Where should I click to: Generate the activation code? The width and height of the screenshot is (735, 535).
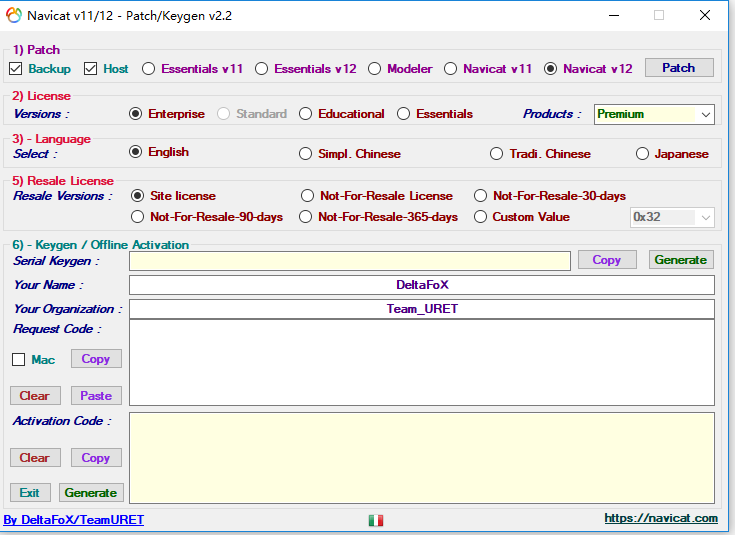click(x=91, y=493)
